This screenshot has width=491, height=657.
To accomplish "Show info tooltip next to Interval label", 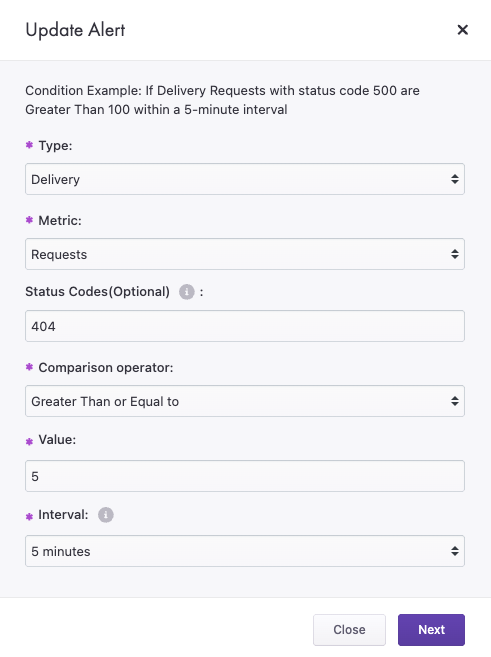I will click(106, 515).
